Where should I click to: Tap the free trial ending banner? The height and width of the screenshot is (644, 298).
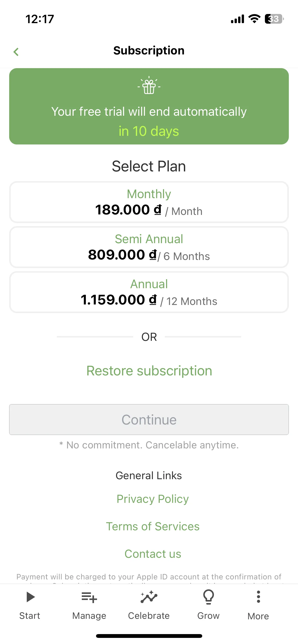click(x=149, y=106)
